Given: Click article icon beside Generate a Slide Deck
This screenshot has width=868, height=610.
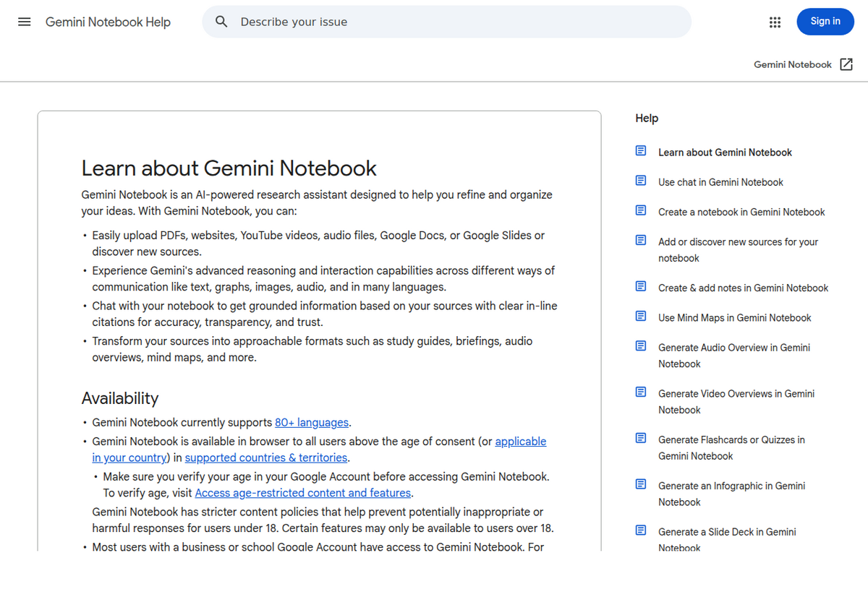Looking at the screenshot, I should pyautogui.click(x=641, y=530).
